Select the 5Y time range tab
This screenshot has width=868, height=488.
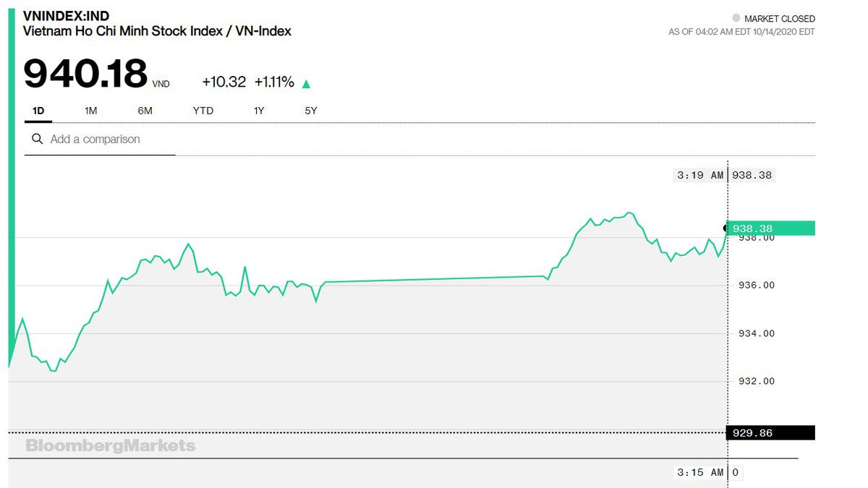tap(311, 111)
